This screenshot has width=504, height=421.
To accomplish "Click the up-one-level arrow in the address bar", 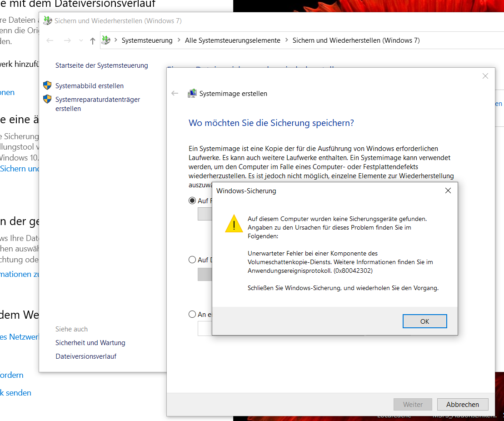I will pyautogui.click(x=92, y=40).
